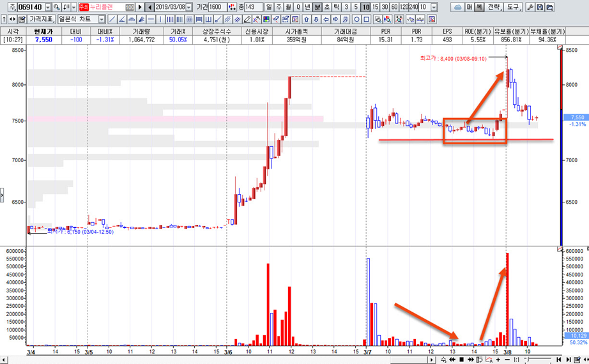Pick the rectangle shape drawing tool

point(366,19)
